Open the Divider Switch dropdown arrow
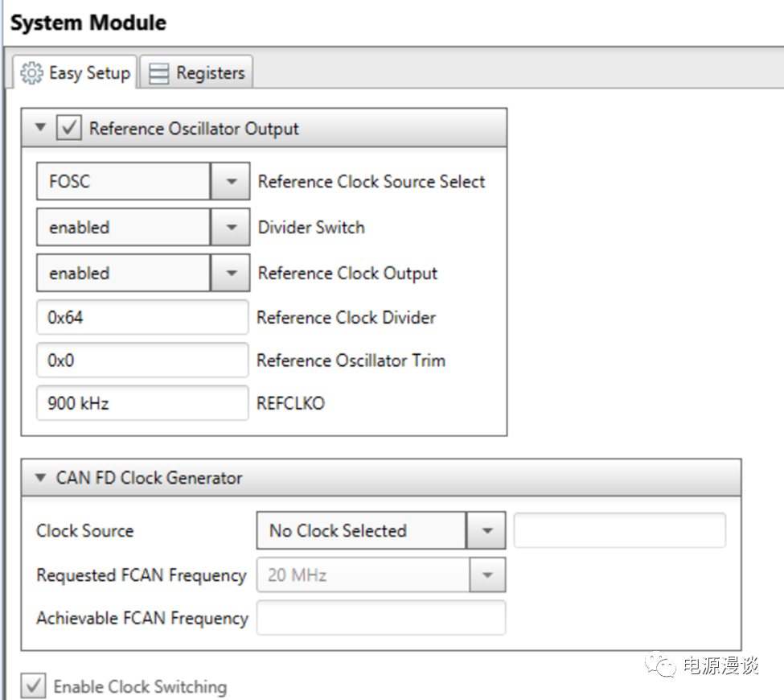784x700 pixels. tap(231, 228)
